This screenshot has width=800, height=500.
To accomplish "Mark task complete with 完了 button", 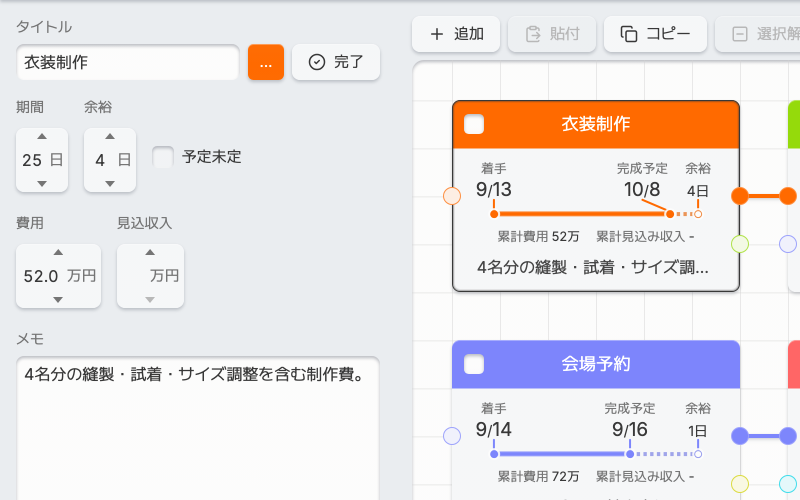I will point(336,62).
